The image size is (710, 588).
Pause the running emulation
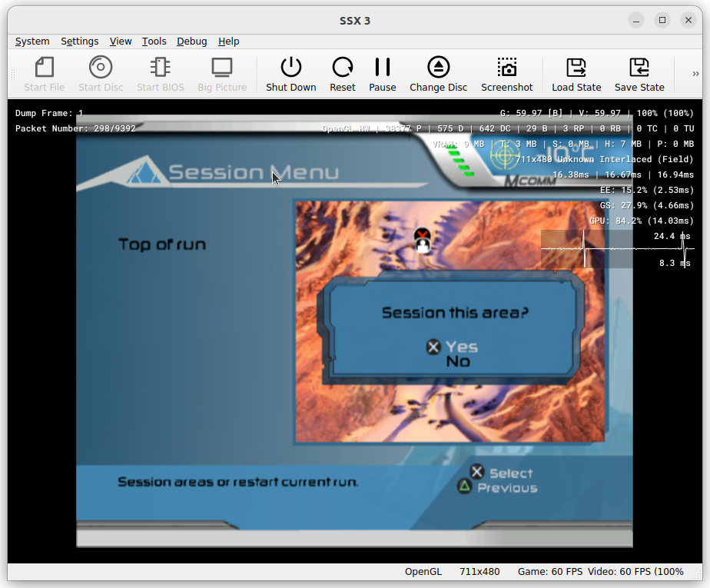click(x=382, y=73)
